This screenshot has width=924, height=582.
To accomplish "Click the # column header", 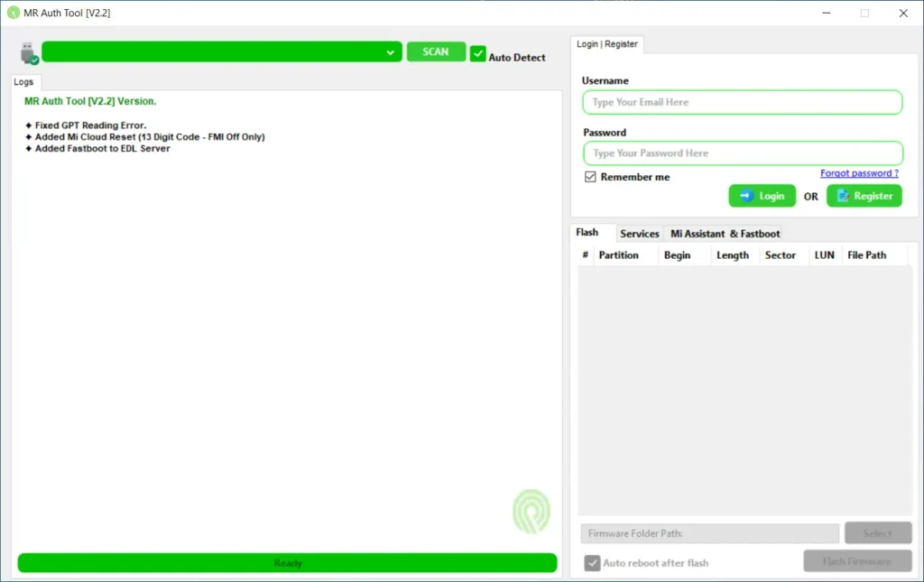I will click(x=585, y=255).
